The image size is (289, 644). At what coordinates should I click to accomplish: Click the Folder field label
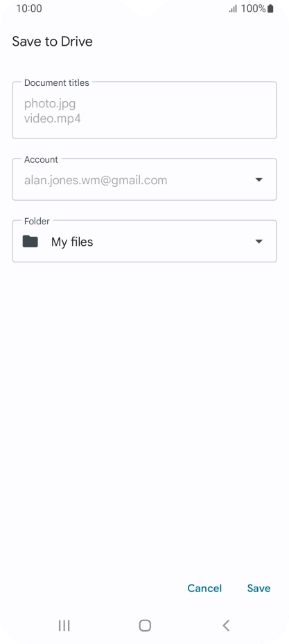[37, 221]
